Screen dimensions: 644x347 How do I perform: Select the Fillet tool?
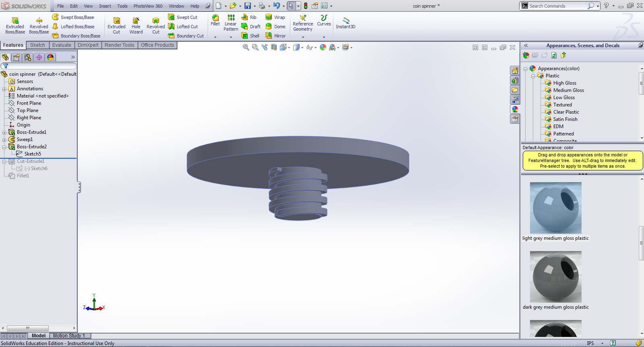pyautogui.click(x=215, y=21)
